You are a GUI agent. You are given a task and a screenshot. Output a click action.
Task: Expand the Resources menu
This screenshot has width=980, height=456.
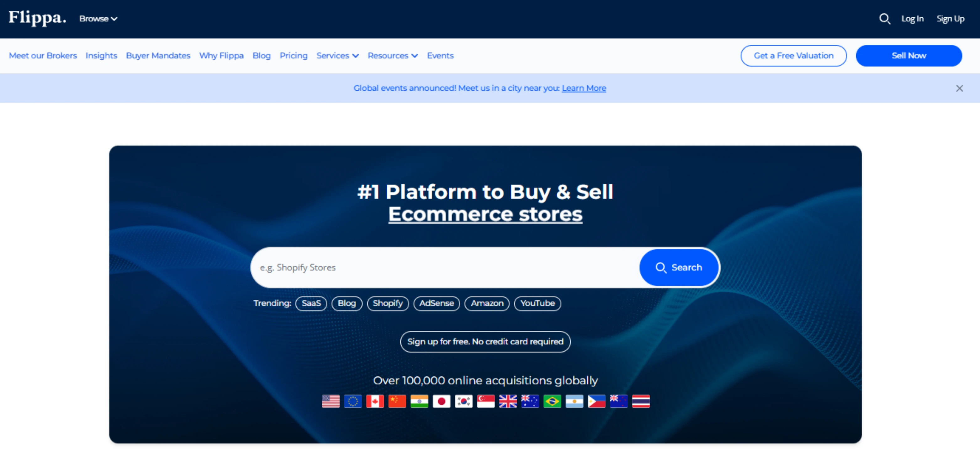(393, 56)
